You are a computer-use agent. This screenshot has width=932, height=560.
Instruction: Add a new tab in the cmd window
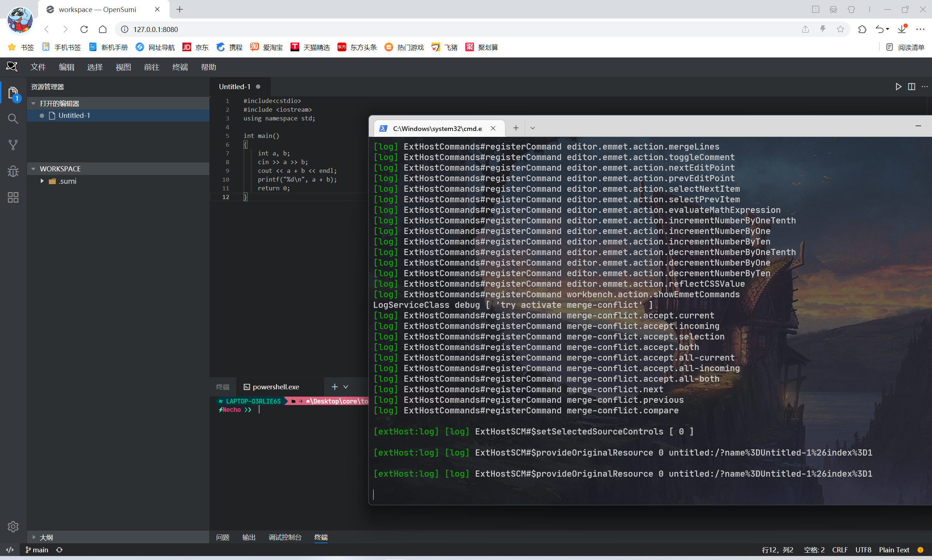point(516,128)
